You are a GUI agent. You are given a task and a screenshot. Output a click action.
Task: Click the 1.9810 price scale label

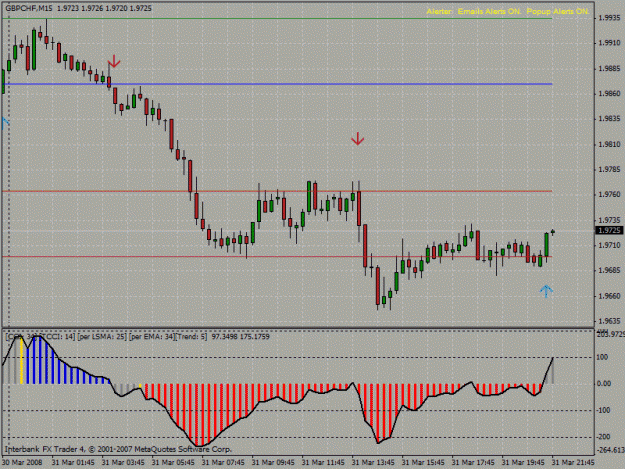click(609, 144)
